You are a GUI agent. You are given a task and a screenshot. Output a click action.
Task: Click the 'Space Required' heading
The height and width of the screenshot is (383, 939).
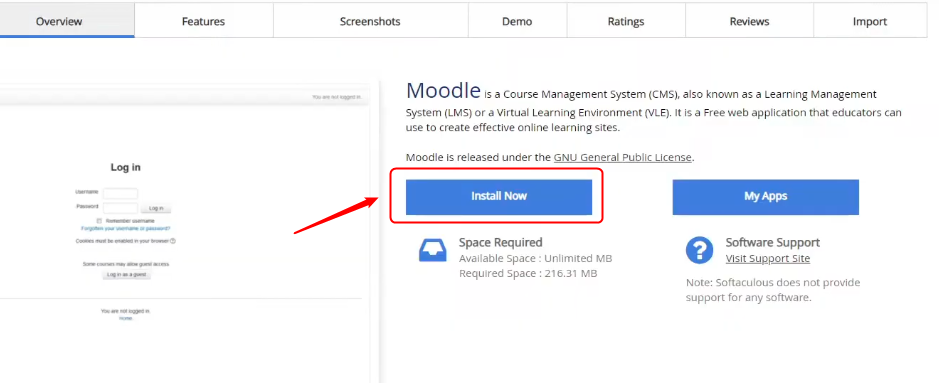[x=501, y=242]
